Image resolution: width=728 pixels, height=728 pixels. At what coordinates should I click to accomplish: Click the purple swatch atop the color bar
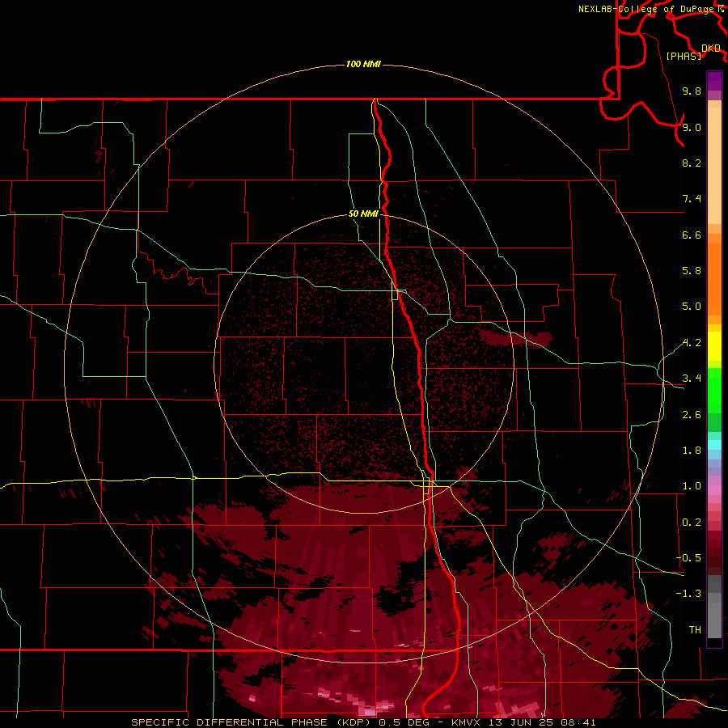[x=714, y=81]
